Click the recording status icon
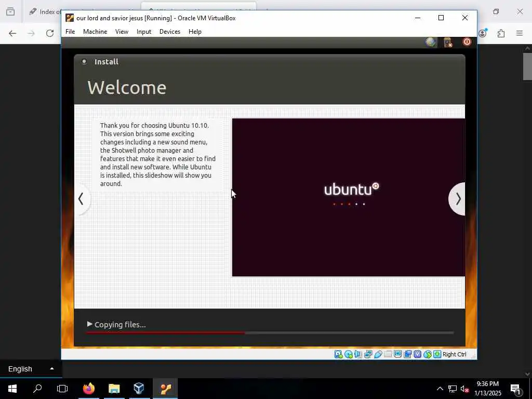Screen dimensions: 532x399 [x=407, y=354]
